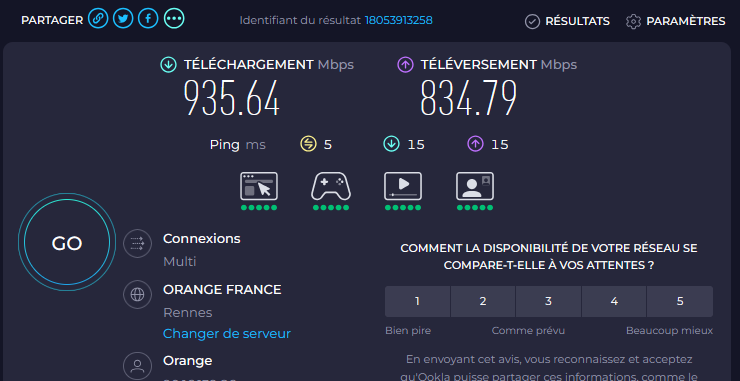Click the Connexions multi-connection icon
The width and height of the screenshot is (740, 381).
coord(137,244)
